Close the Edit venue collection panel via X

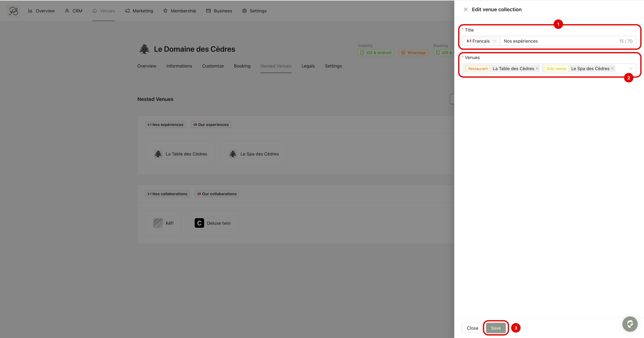coord(466,9)
